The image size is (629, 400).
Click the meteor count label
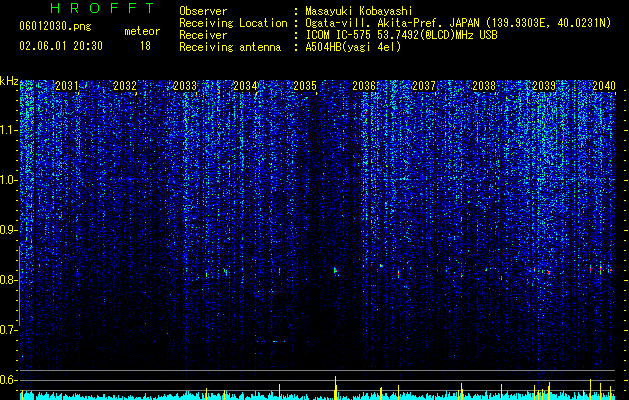(142, 31)
